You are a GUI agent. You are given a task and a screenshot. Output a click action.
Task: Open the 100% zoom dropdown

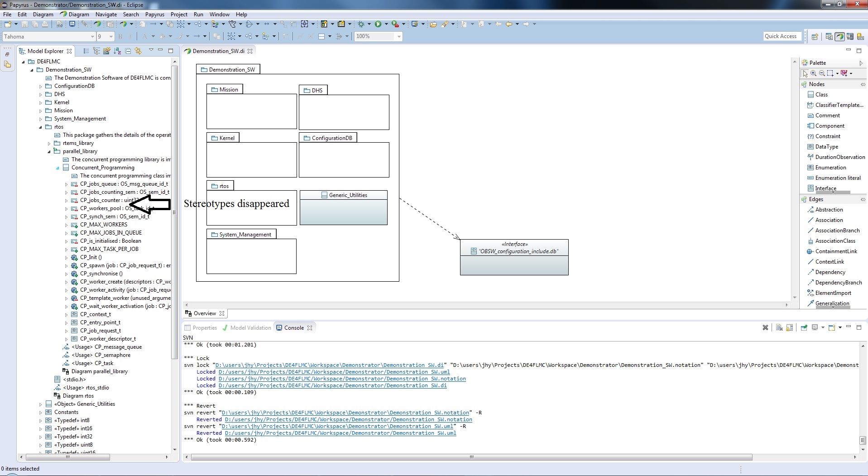tap(398, 37)
